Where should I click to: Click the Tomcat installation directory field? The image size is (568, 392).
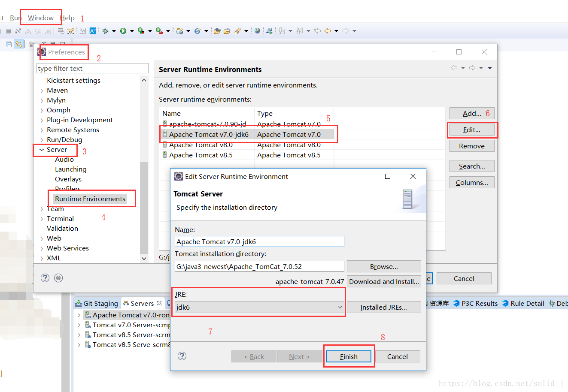[x=259, y=266]
